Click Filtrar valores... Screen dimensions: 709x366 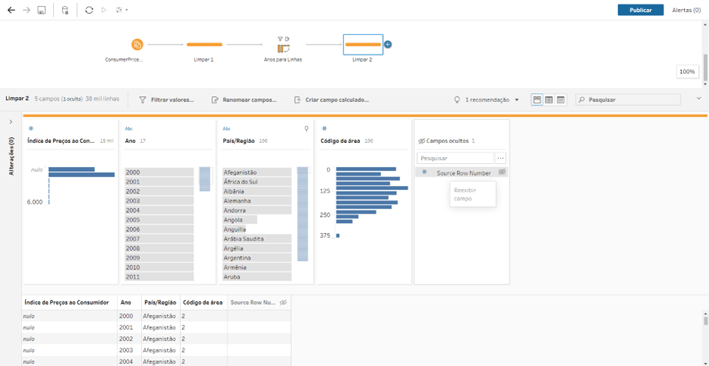167,100
